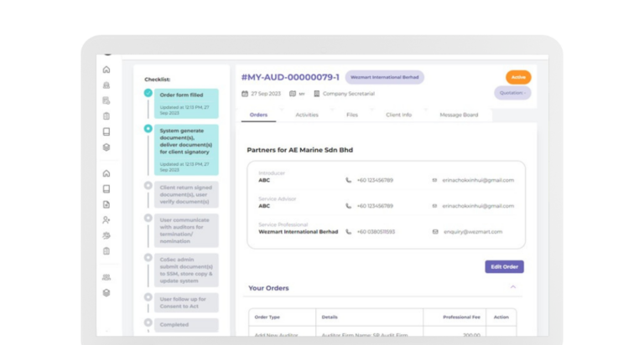This screenshot has width=644, height=345.
Task: Open the Client return signed document(s) card
Action: (x=186, y=194)
